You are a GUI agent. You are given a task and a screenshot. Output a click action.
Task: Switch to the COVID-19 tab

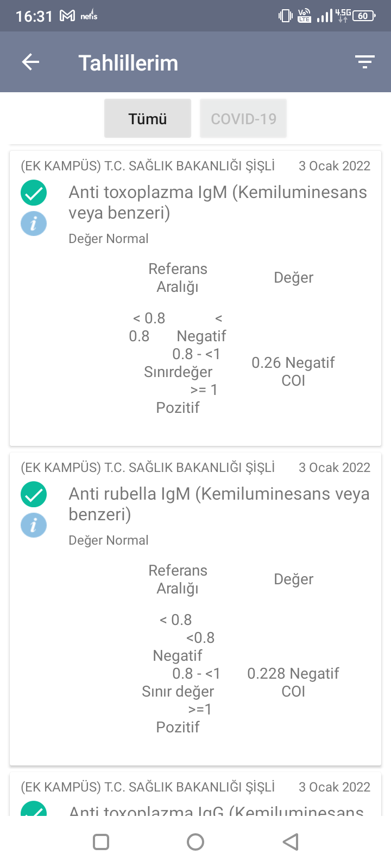click(243, 118)
